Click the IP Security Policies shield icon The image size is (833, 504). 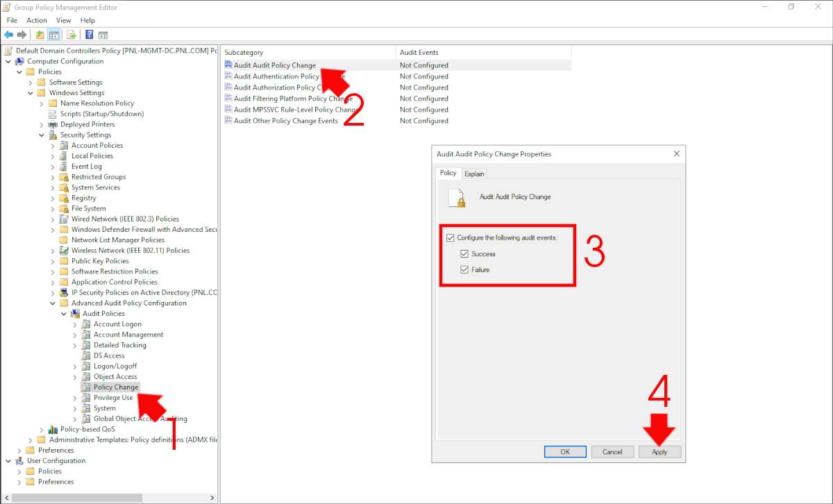65,292
